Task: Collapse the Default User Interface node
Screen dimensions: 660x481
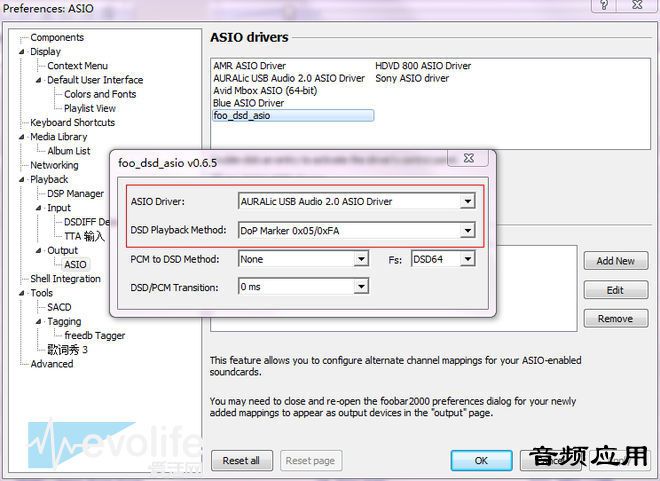Action: click(x=39, y=80)
